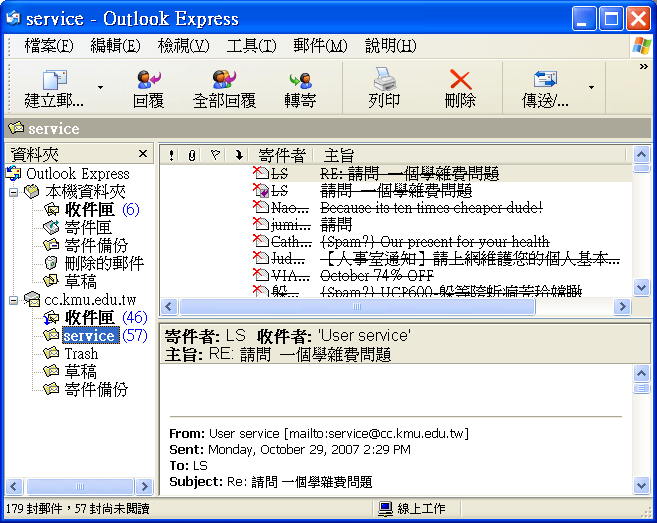
Task: Select message 'Because its ten times cheaper dude!'
Action: (x=431, y=207)
